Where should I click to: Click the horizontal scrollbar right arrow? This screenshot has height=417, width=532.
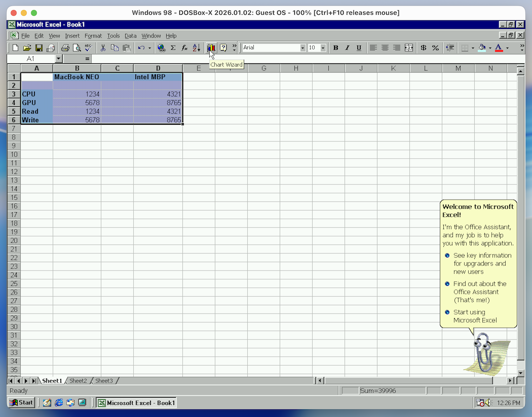click(x=510, y=381)
